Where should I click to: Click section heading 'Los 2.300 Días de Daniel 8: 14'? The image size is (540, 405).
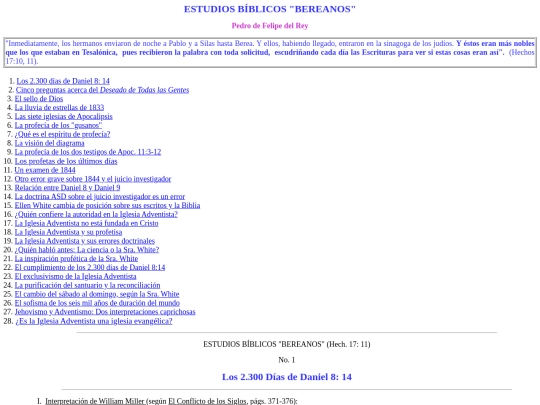[287, 377]
